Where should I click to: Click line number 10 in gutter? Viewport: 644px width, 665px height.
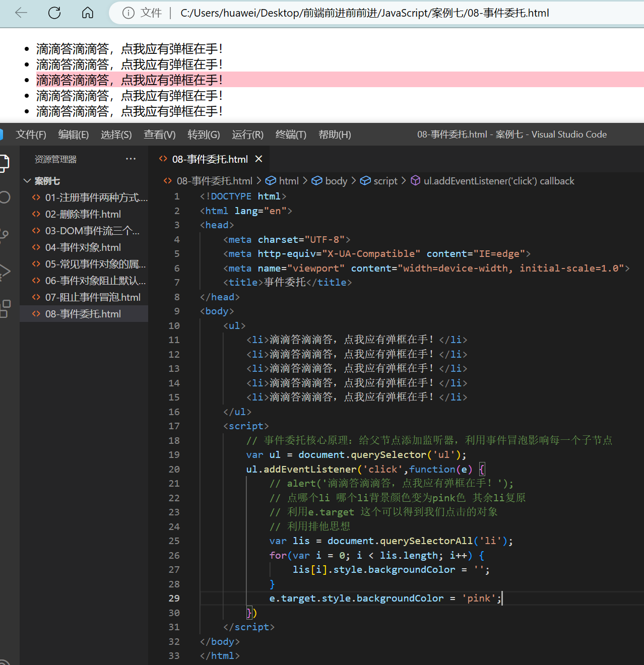coord(174,325)
